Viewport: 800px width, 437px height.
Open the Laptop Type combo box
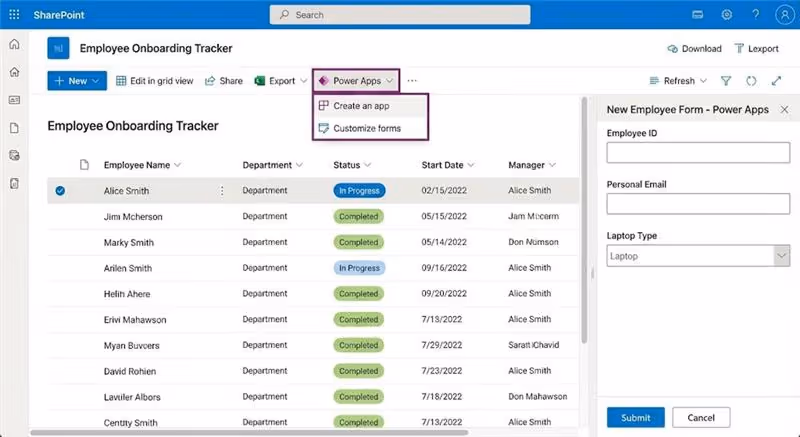pos(698,256)
